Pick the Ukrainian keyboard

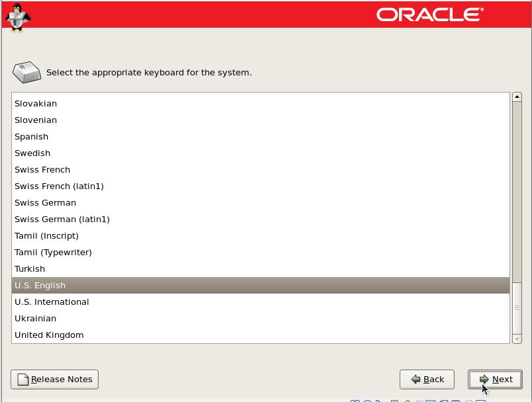tap(261, 318)
